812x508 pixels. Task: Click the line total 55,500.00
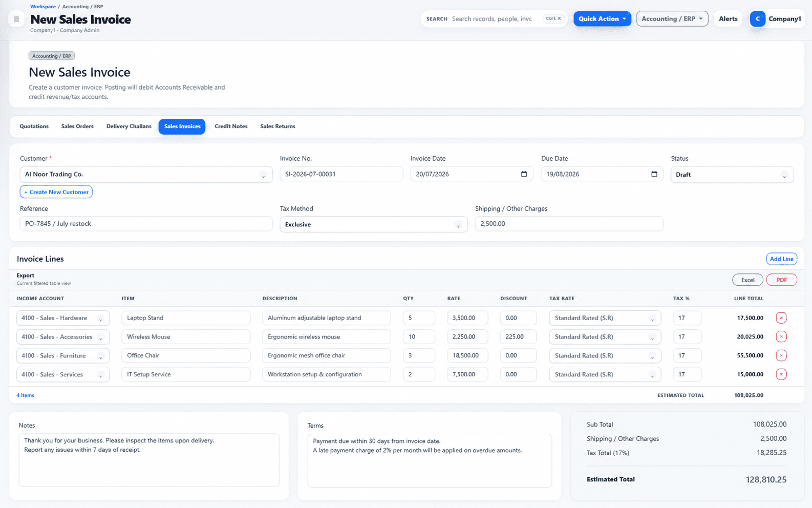click(x=750, y=355)
